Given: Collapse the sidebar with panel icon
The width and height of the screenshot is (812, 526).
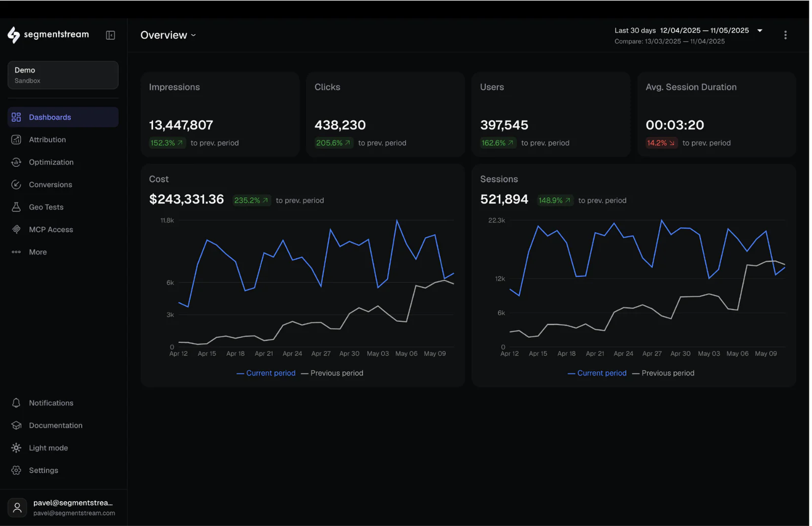Looking at the screenshot, I should [x=110, y=35].
